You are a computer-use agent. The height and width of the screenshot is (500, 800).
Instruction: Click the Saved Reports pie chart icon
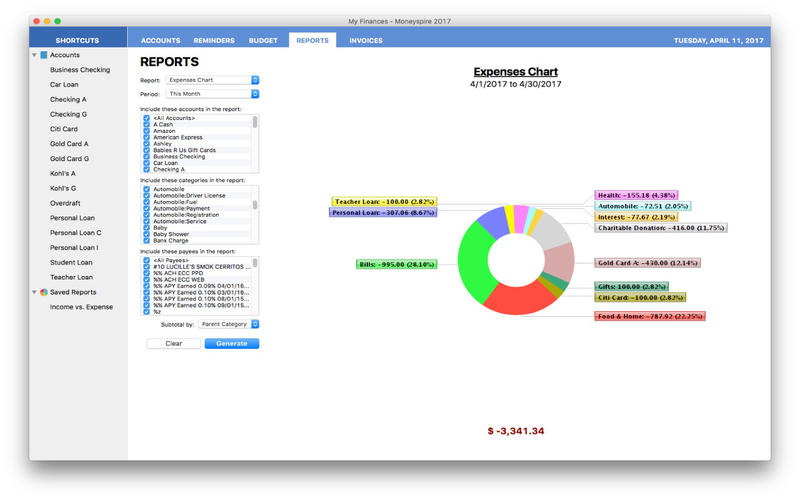pos(44,292)
